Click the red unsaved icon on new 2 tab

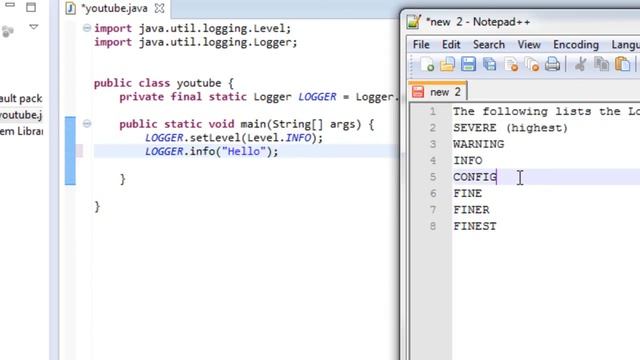coord(418,92)
